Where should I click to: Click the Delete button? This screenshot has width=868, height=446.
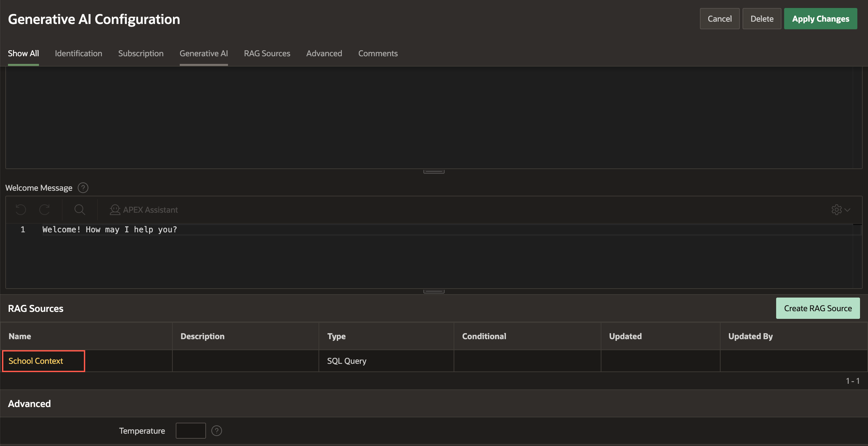click(762, 19)
